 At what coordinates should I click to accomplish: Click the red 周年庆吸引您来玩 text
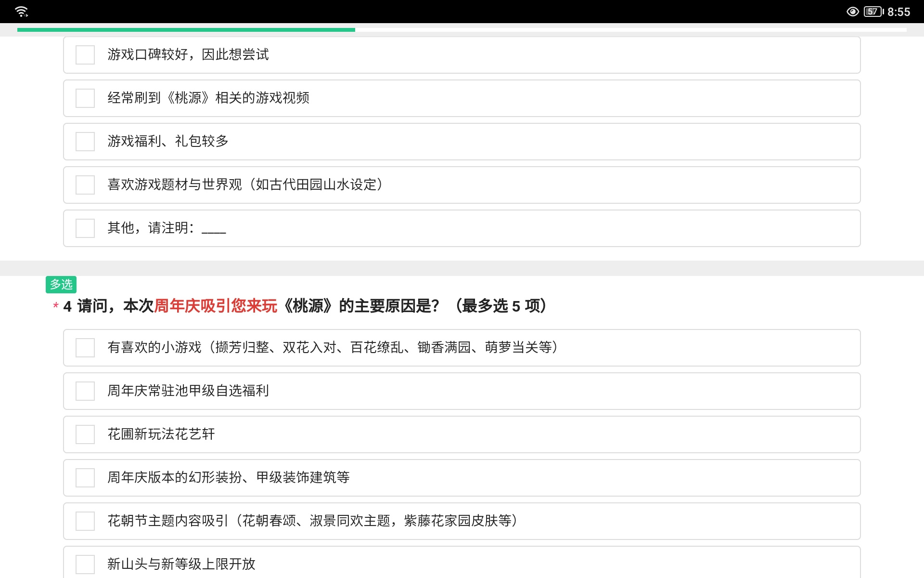tap(216, 306)
